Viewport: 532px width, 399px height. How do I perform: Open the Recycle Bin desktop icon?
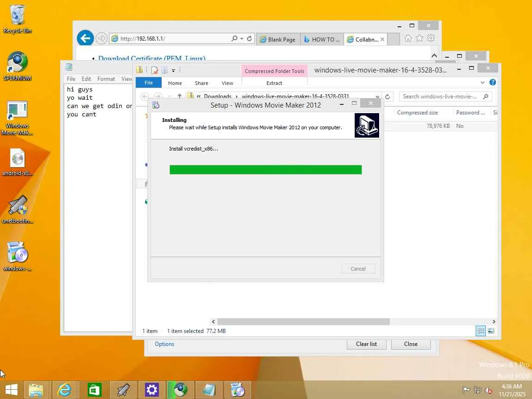click(x=17, y=19)
